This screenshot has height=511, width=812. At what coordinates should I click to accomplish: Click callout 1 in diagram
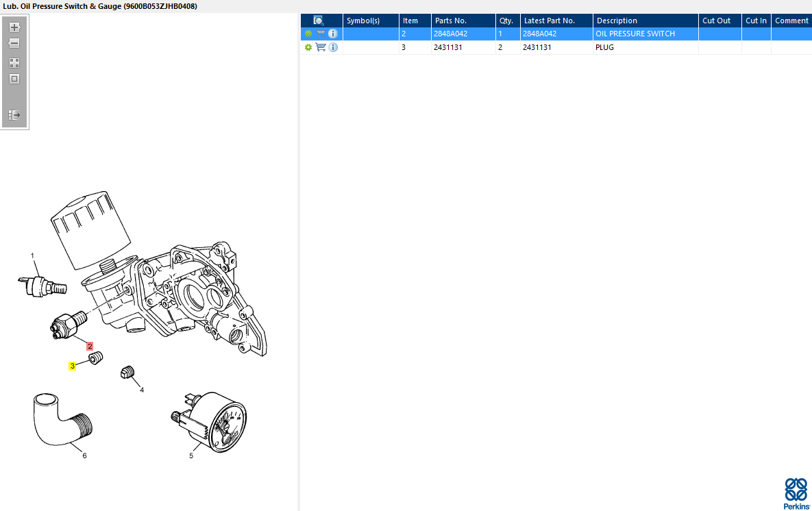[x=32, y=255]
